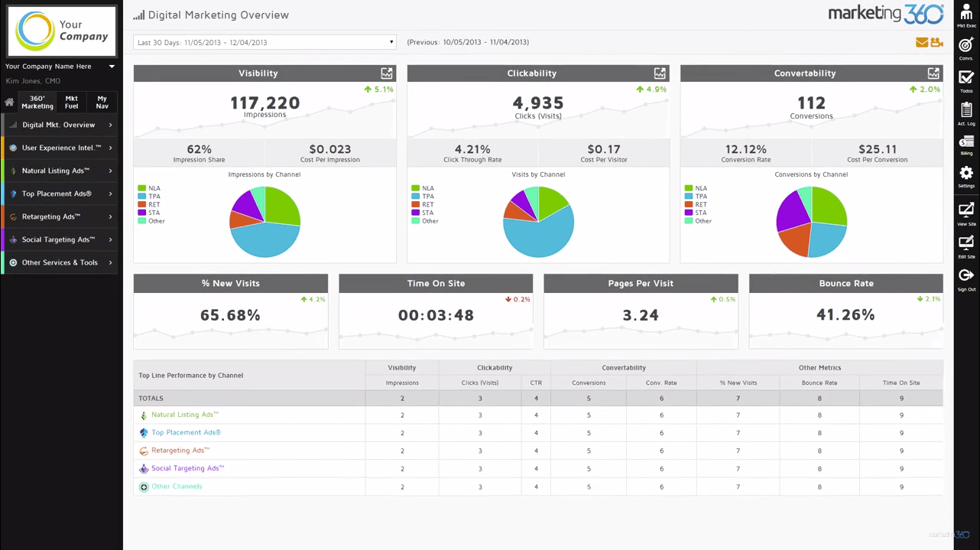The width and height of the screenshot is (980, 550).
Task: Toggle the chart icon on the Convertability panel
Action: click(933, 73)
